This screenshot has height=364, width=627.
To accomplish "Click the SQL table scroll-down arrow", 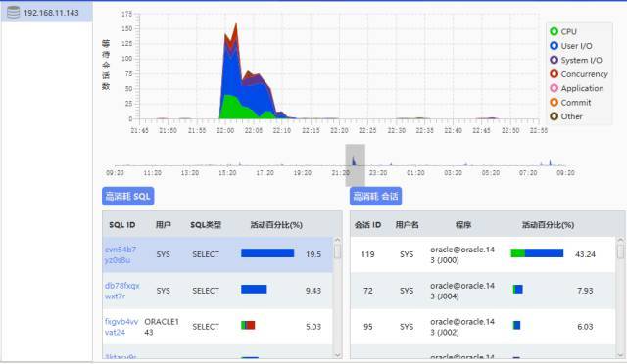I will [x=337, y=354].
